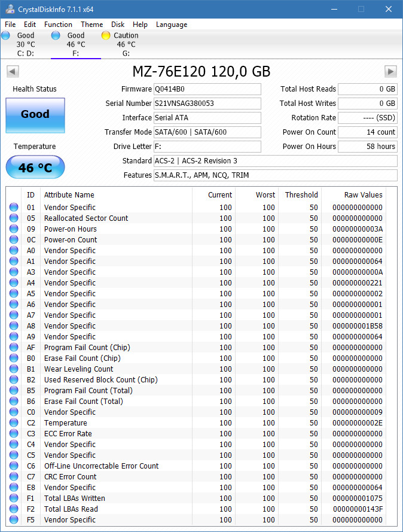This screenshot has height=532, width=403.
Task: Click the Serial Number field
Action: click(207, 104)
